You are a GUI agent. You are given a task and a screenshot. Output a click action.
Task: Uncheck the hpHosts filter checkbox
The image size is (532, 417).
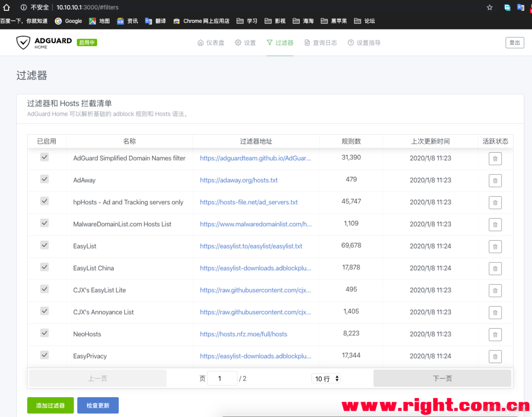coord(44,201)
